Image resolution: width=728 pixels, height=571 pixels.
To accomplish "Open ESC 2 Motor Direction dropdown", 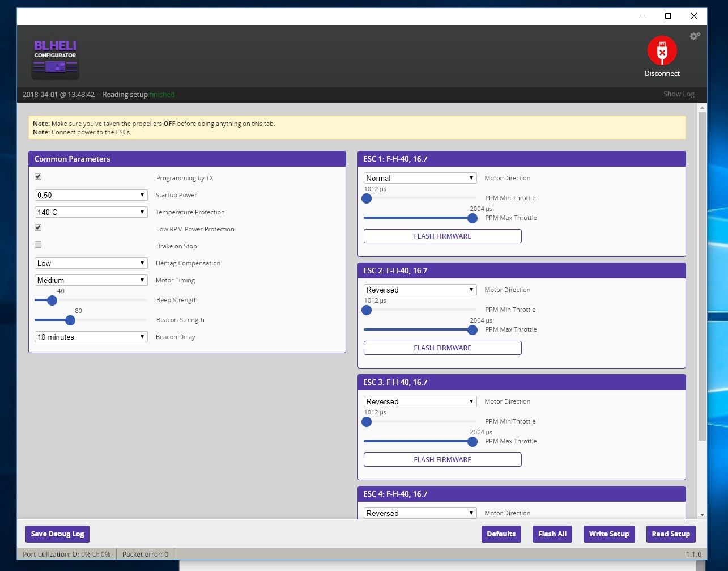I will click(420, 290).
